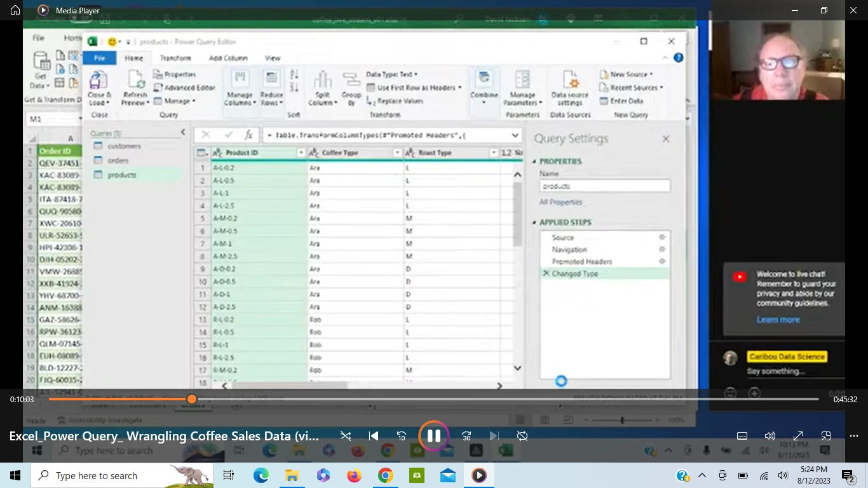Click the Manage Parameters icon
The image size is (868, 488).
(522, 80)
